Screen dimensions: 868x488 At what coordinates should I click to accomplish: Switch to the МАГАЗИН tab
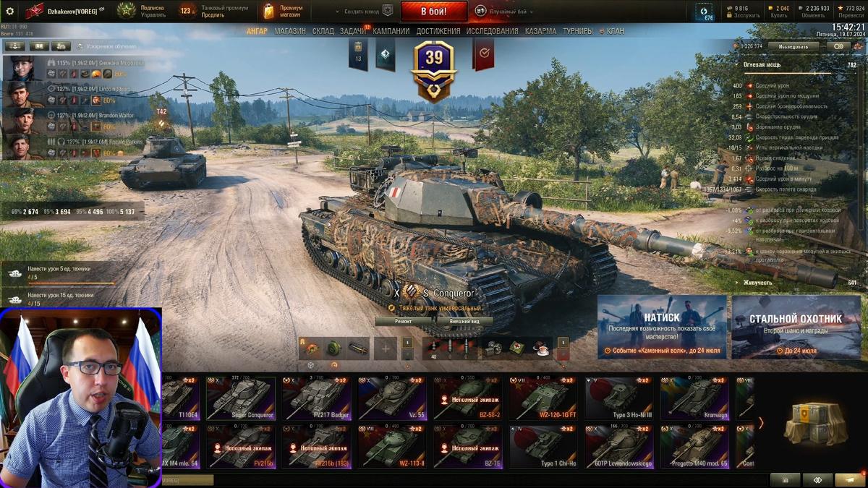point(289,31)
